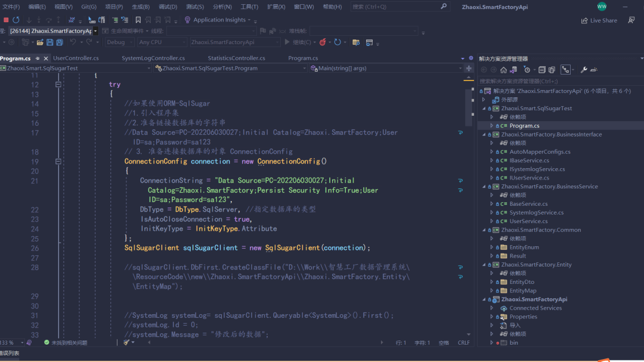Open the Git(G) menu
644x362 pixels.
coord(89,7)
